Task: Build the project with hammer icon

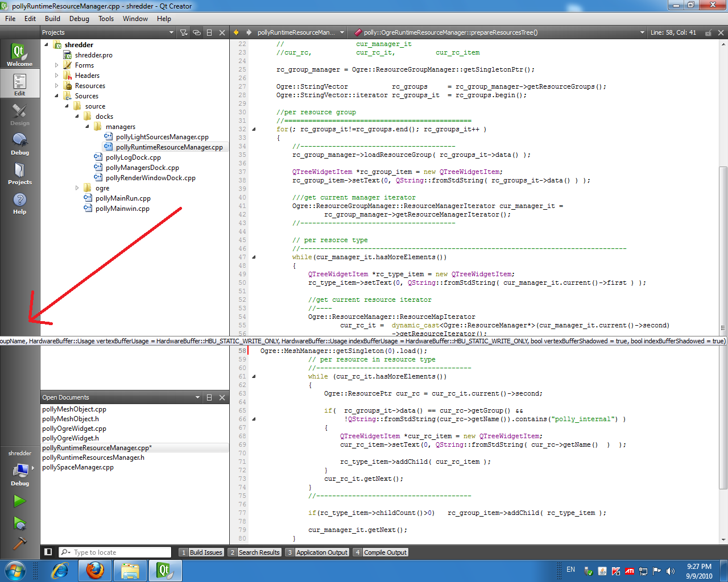Action: click(20, 543)
